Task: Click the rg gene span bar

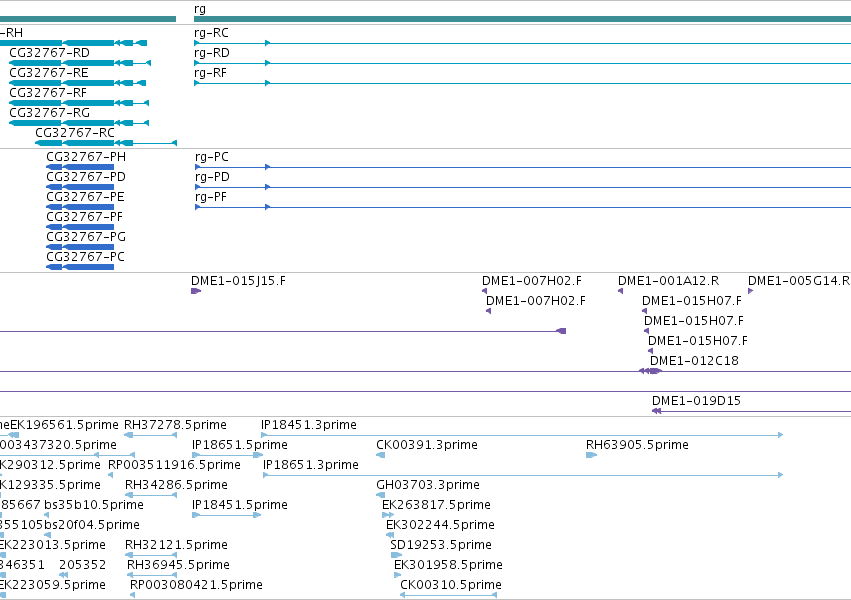Action: [x=522, y=19]
